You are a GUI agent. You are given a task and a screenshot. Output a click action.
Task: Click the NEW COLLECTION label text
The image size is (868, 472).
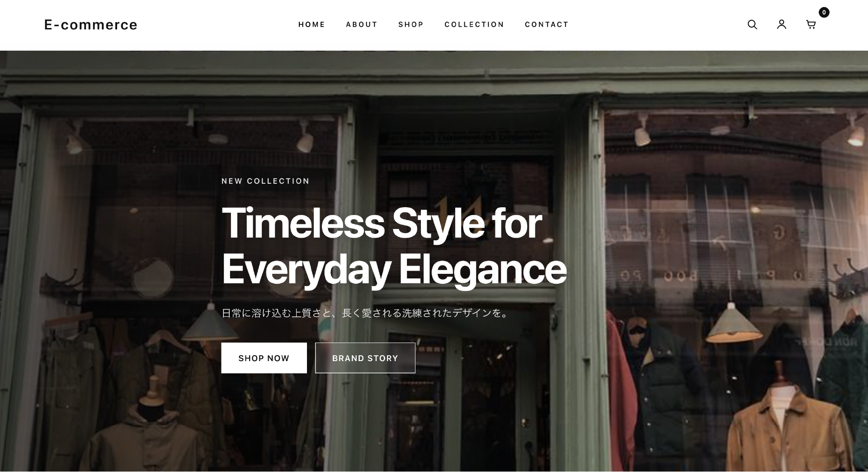[265, 181]
